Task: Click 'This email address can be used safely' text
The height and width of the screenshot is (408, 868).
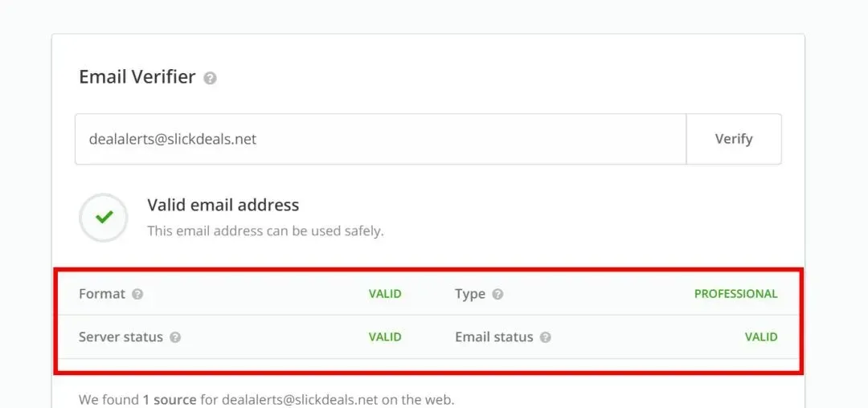Action: pos(265,231)
